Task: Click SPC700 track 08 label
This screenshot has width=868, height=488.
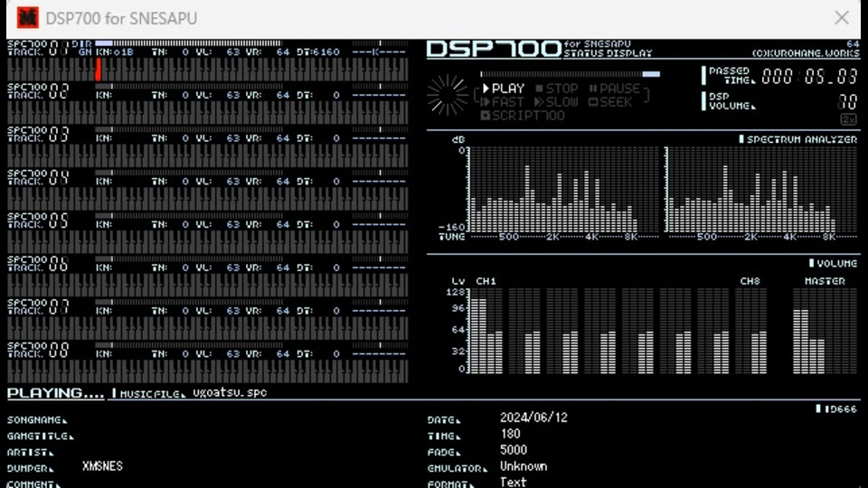Action: tap(38, 351)
